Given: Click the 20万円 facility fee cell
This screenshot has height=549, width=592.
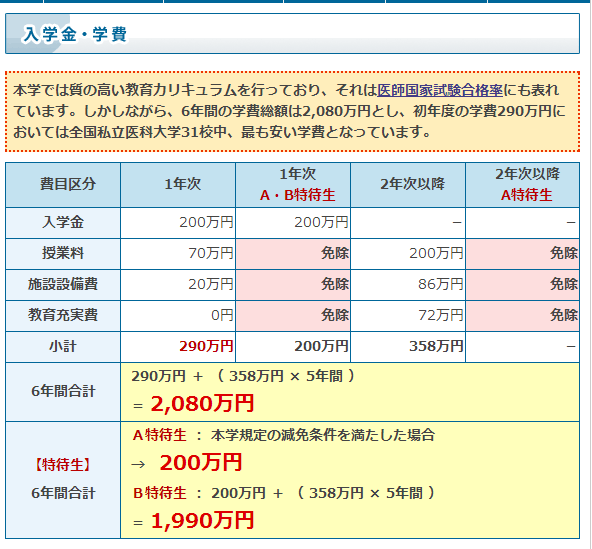Looking at the screenshot, I should tap(178, 284).
